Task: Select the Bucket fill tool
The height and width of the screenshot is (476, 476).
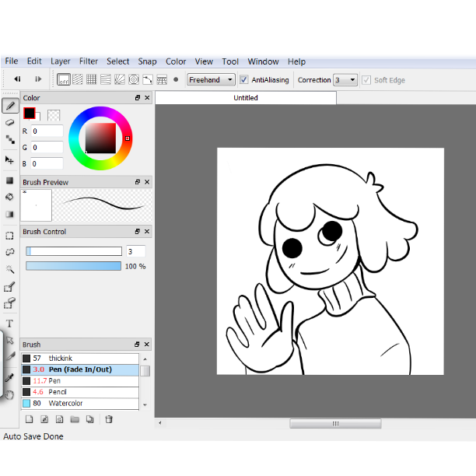Action: tap(10, 198)
